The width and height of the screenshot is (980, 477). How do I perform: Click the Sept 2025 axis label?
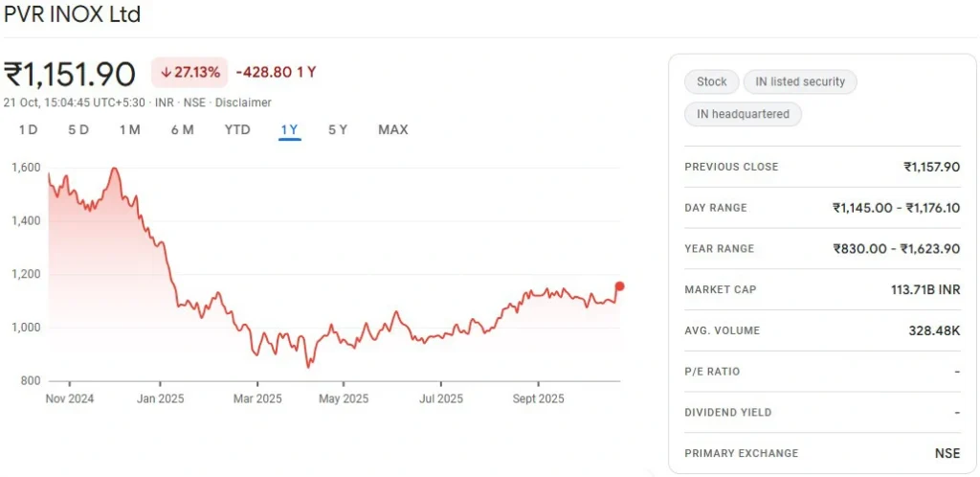[x=538, y=398]
